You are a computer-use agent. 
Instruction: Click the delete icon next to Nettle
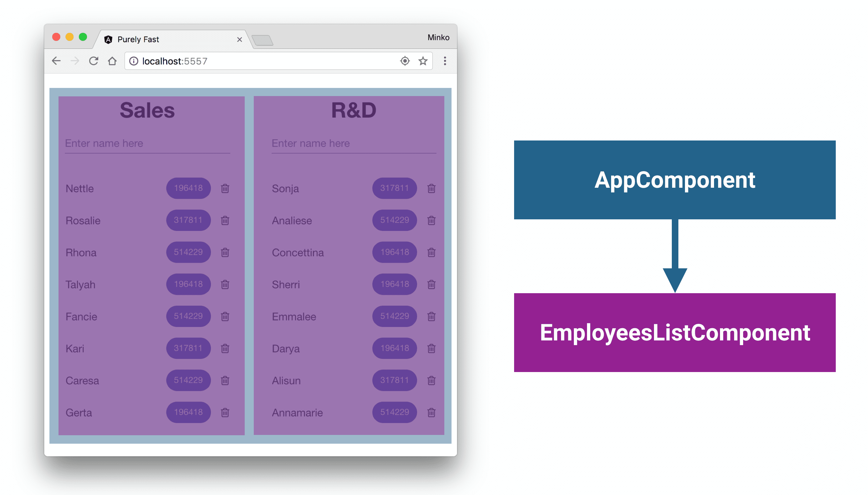coord(225,188)
